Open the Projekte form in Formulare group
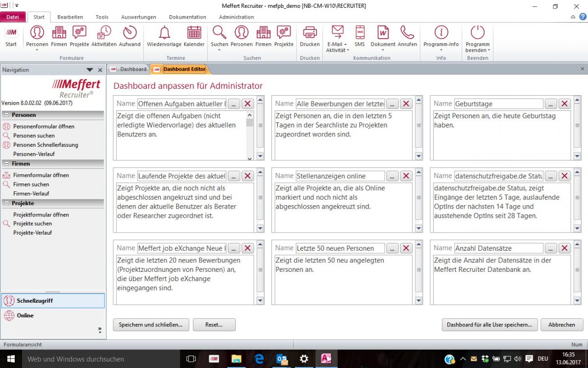The height and width of the screenshot is (368, 588). [x=79, y=36]
